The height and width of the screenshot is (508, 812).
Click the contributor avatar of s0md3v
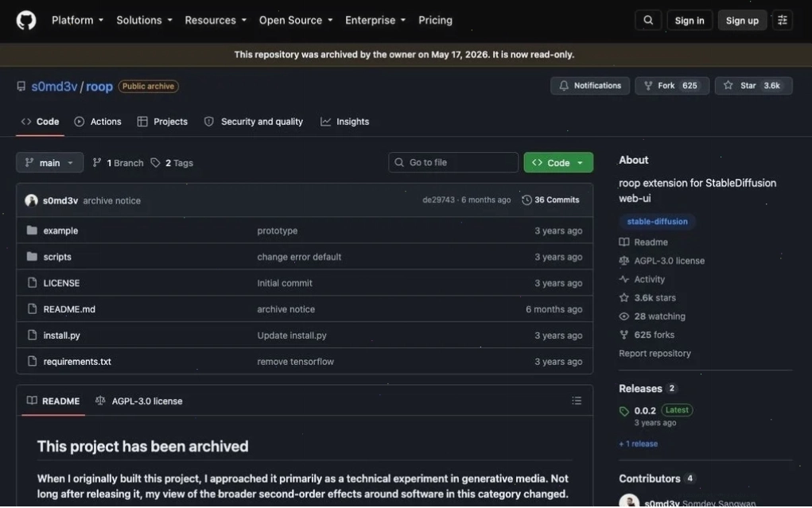click(629, 502)
